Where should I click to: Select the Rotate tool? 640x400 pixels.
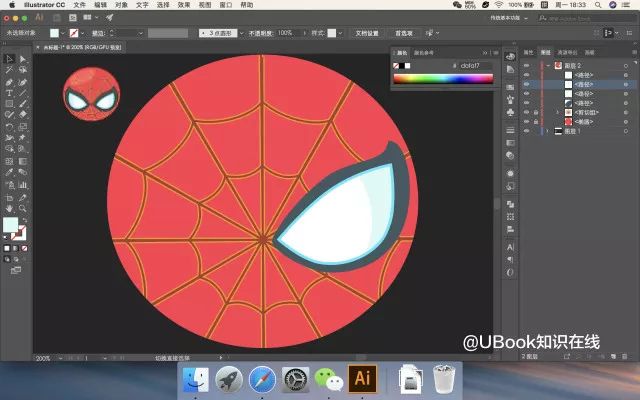[9, 127]
